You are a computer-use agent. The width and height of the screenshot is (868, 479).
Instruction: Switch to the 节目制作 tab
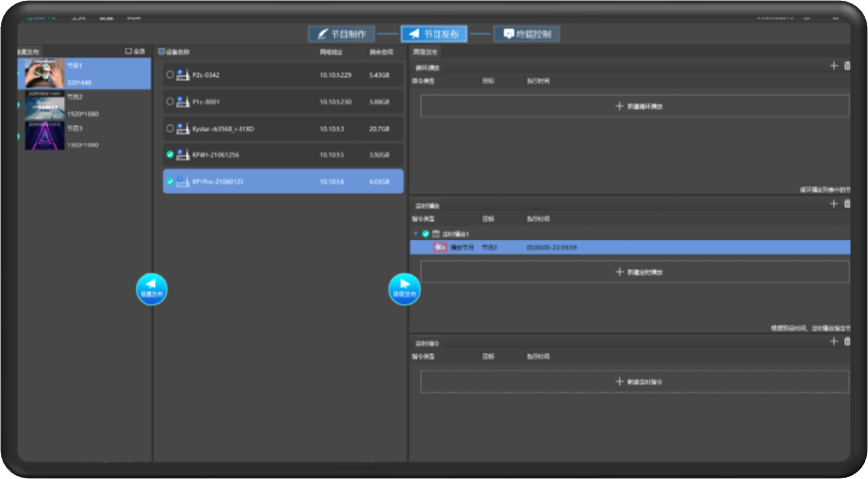click(340, 34)
